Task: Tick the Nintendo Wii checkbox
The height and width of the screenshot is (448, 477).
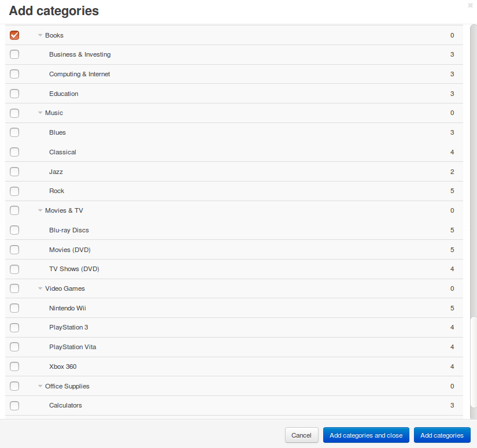Action: pyautogui.click(x=14, y=308)
